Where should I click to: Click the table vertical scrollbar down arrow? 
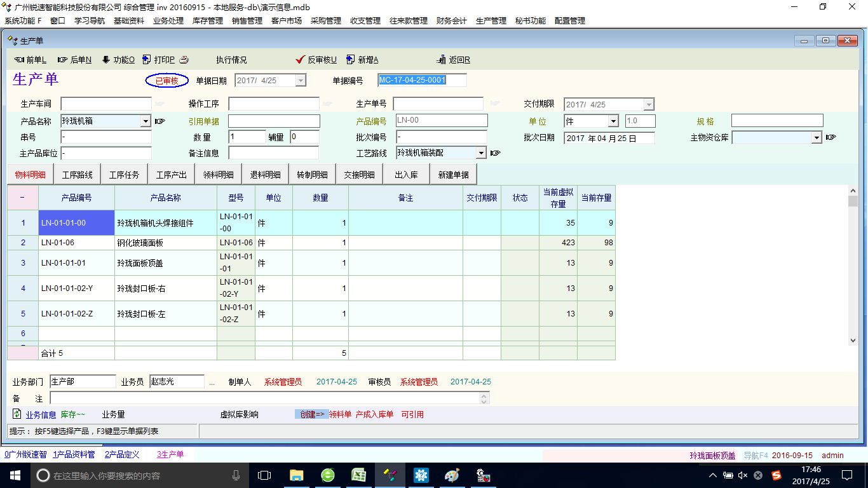(853, 341)
